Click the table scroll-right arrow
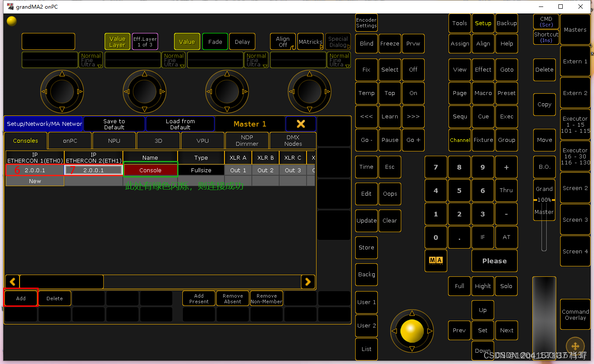Screen dimensions: 594x364 click(x=308, y=282)
